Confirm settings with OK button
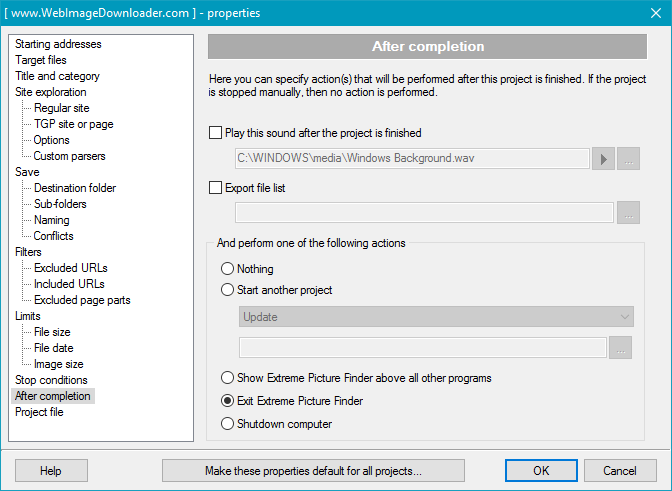 (x=541, y=471)
